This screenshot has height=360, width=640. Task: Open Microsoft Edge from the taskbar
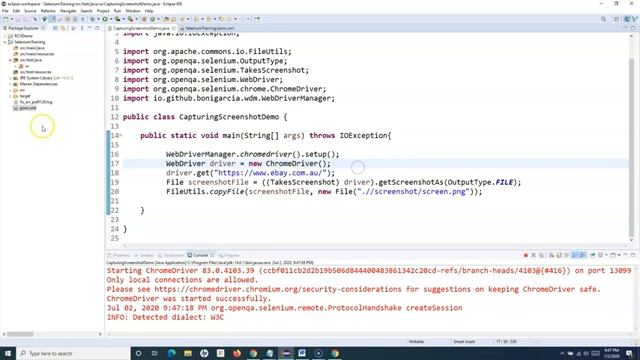pos(171,353)
